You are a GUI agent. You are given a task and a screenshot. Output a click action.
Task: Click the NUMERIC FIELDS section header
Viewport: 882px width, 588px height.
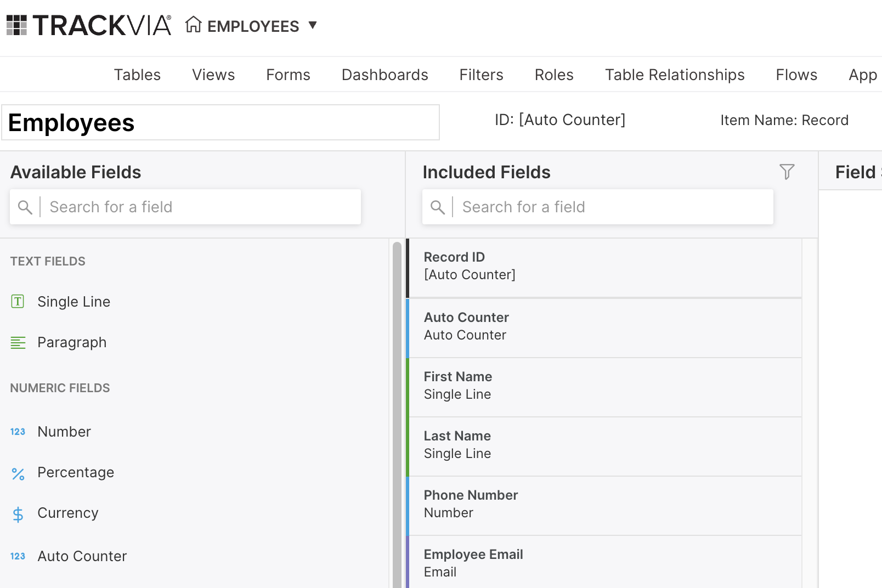point(60,388)
